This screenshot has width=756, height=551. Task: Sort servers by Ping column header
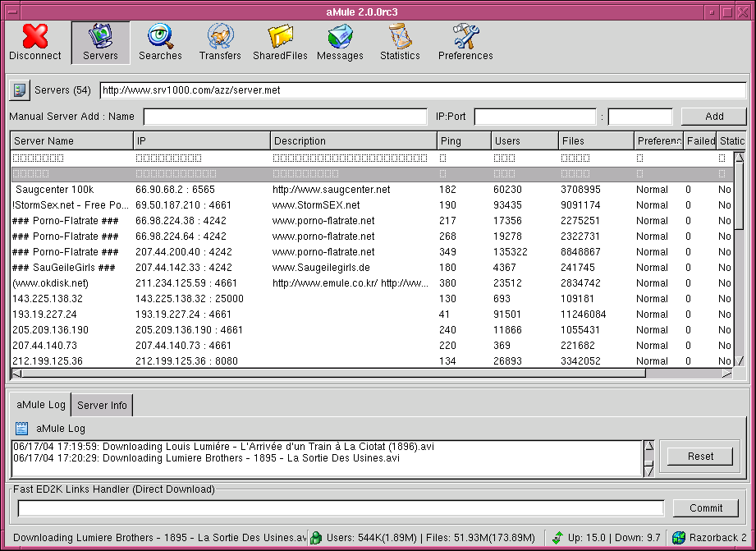463,141
